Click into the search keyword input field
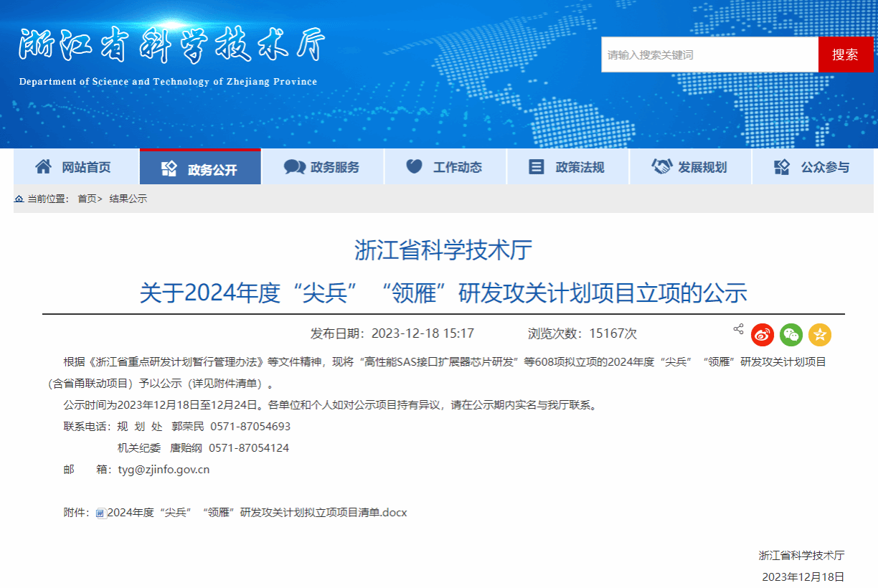The image size is (878, 588). click(709, 54)
